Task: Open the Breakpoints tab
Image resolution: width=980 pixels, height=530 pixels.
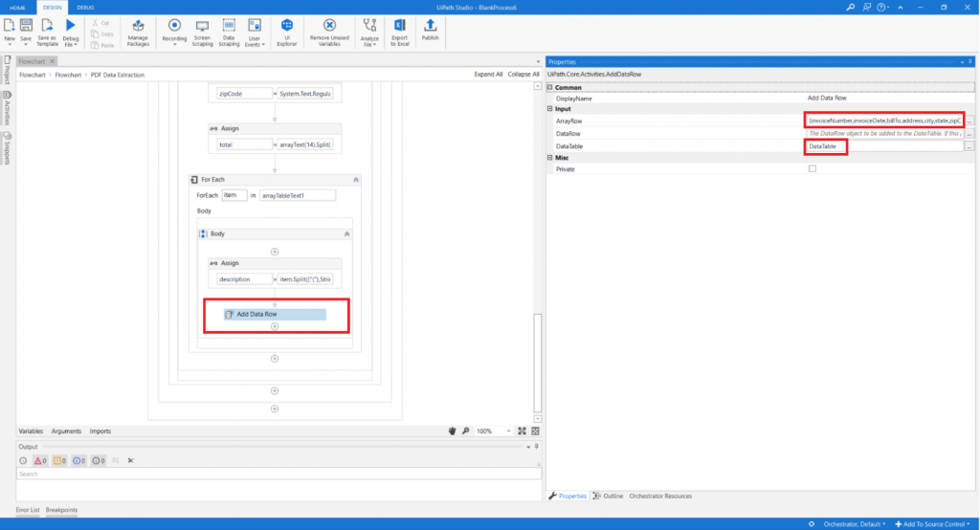Action: [x=61, y=510]
